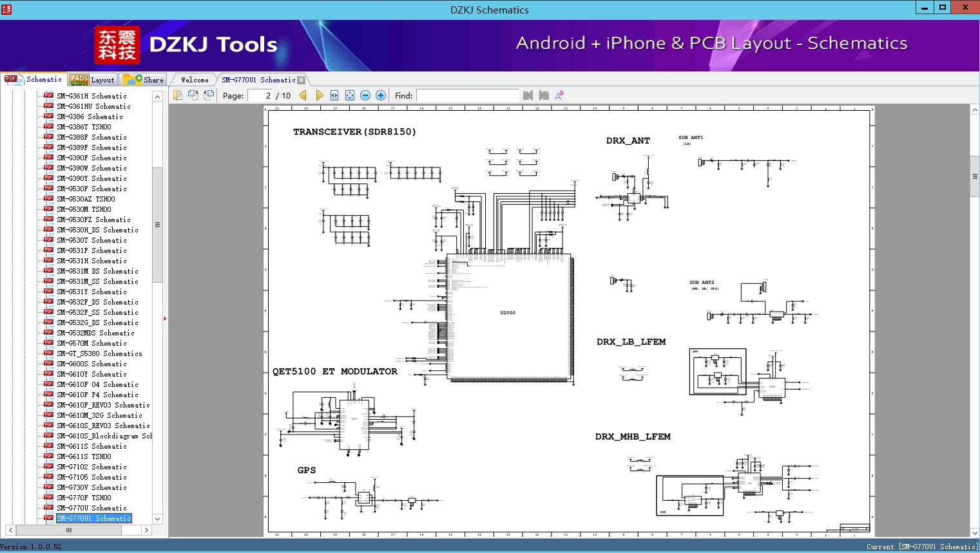
Task: Click the fit page icon
Action: pos(350,95)
